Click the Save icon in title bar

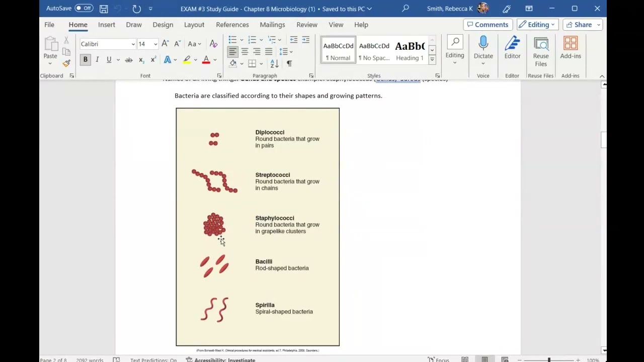(103, 9)
